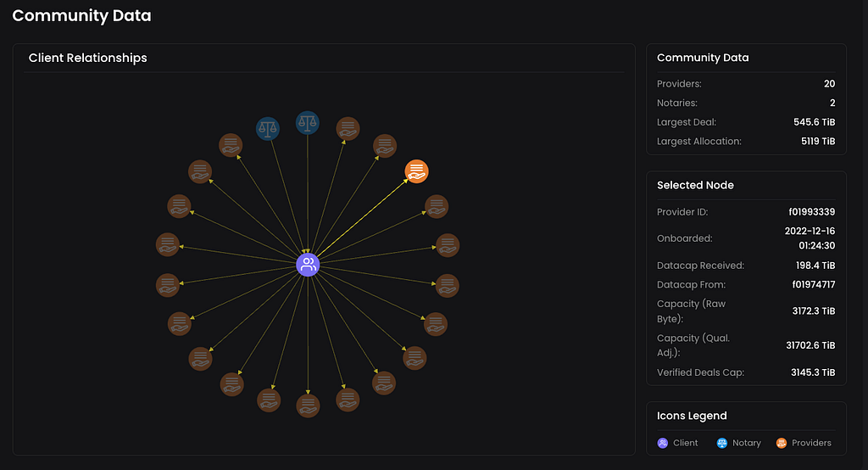This screenshot has width=868, height=470.
Task: Click the 'Capacity (Qual. Adj.):' label
Action: (693, 345)
